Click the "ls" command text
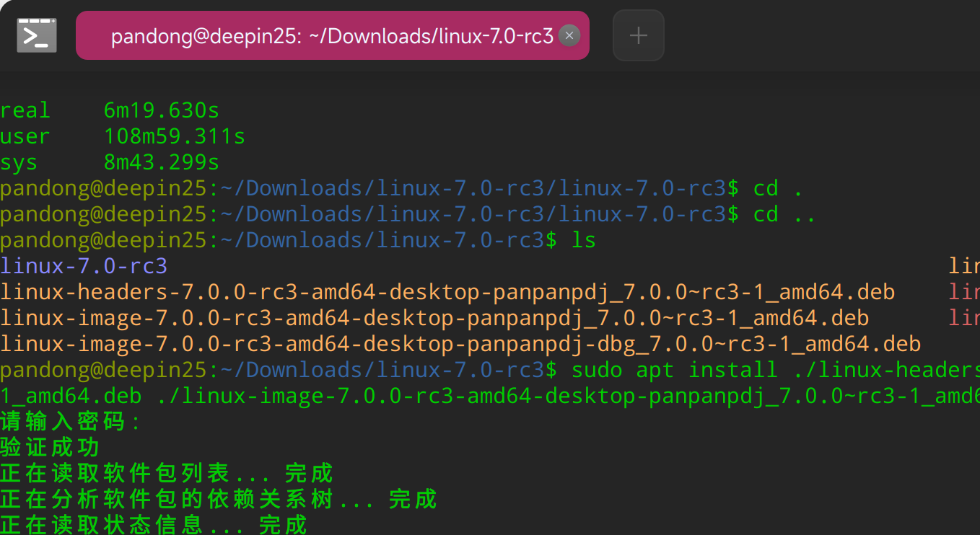 pyautogui.click(x=584, y=240)
